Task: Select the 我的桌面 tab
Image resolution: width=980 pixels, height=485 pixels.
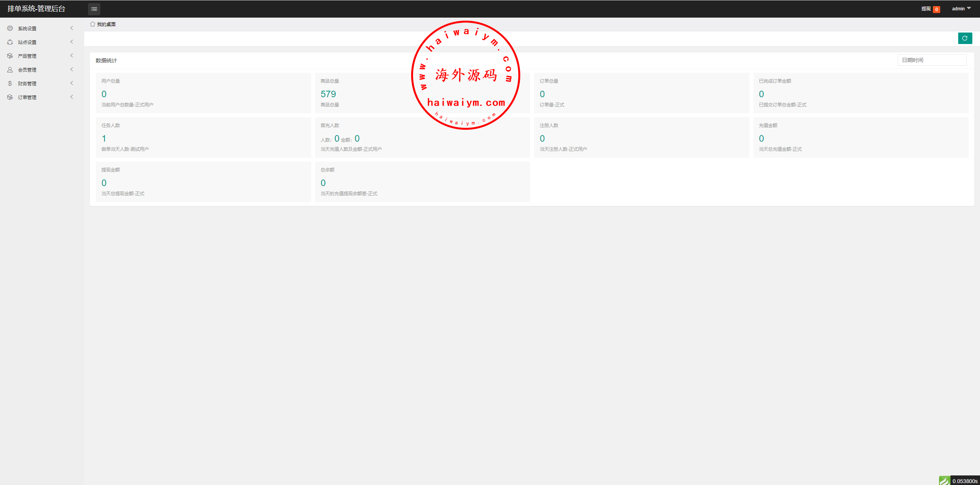Action: (x=106, y=24)
